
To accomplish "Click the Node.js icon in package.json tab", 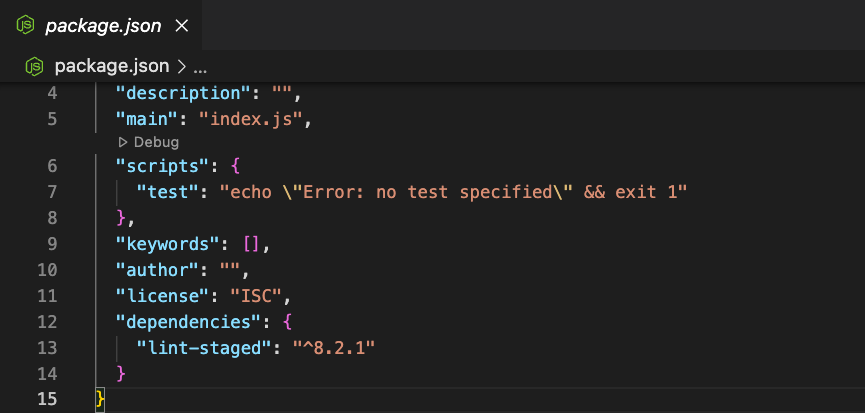I will point(25,25).
